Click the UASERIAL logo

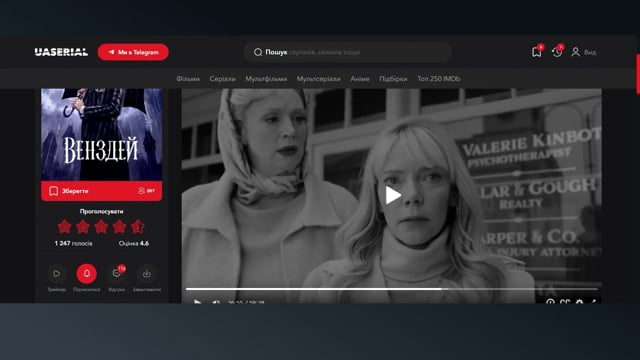61,52
